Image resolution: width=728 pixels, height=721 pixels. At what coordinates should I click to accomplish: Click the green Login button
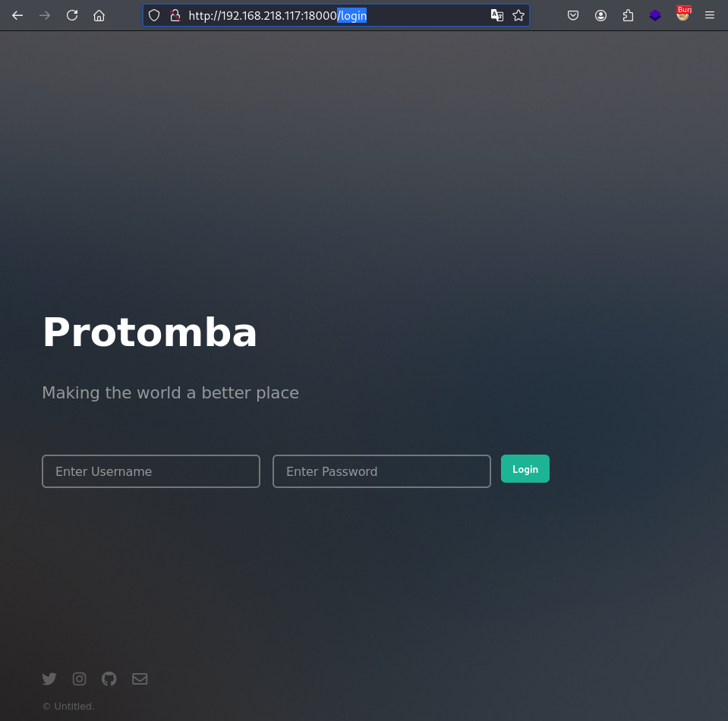pyautogui.click(x=525, y=469)
